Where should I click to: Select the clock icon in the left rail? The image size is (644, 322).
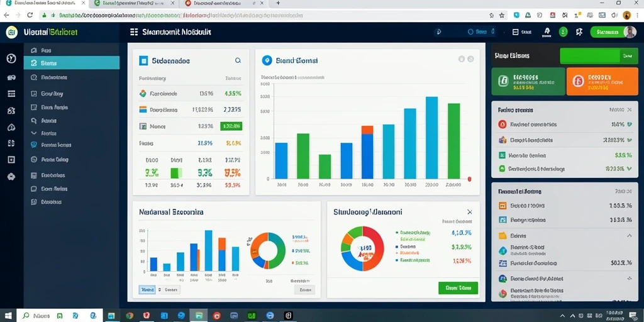(x=11, y=58)
